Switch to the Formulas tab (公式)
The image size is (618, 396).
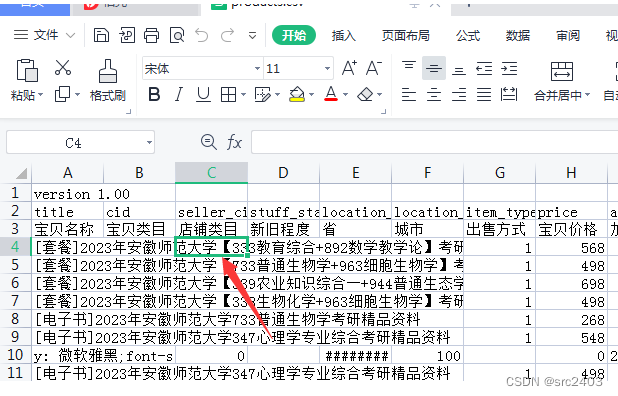pos(468,35)
